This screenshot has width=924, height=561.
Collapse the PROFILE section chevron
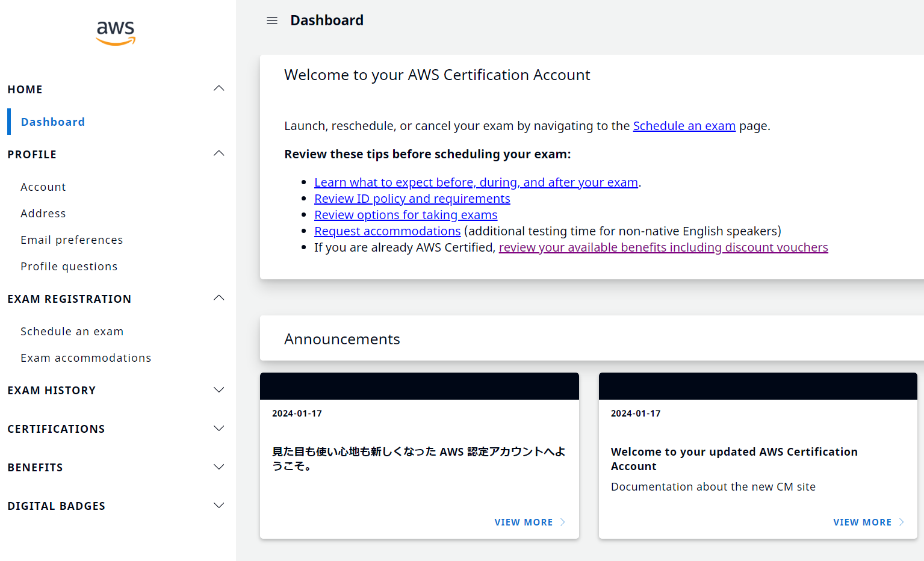tap(219, 153)
